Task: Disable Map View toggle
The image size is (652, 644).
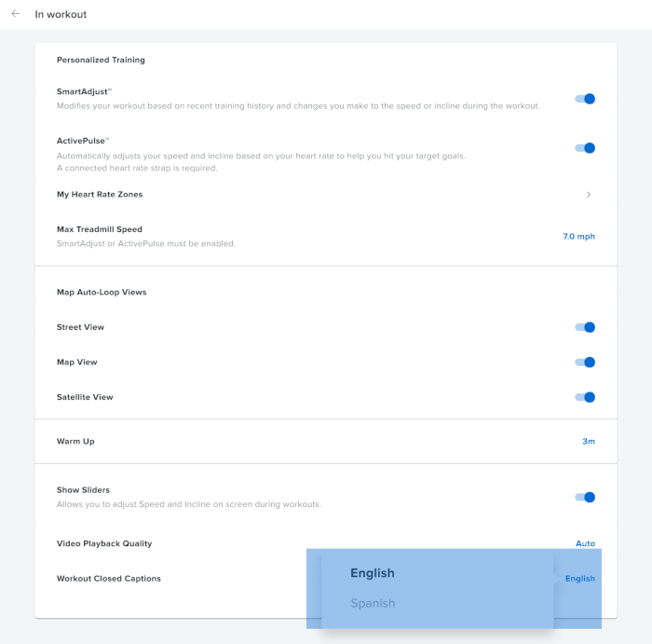Action: [x=585, y=363]
